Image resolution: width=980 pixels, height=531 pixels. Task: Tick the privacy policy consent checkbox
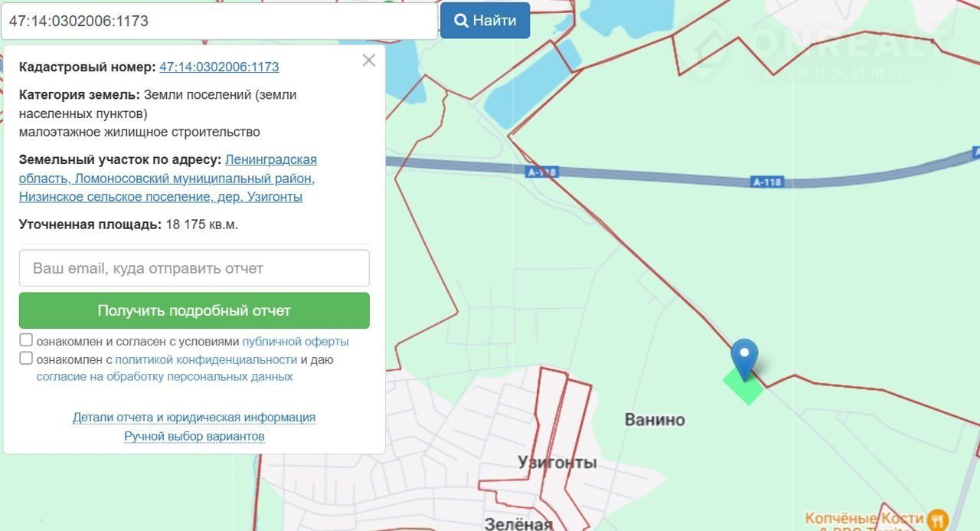click(26, 359)
